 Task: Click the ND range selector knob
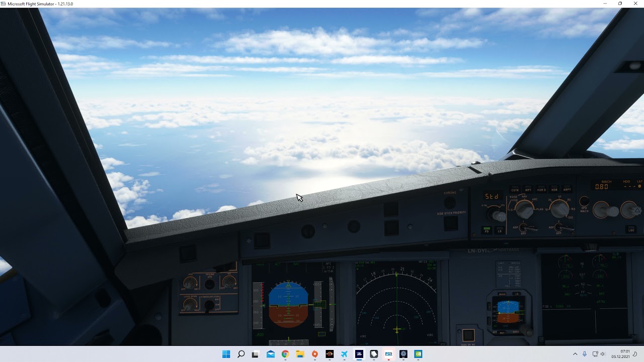click(x=559, y=208)
